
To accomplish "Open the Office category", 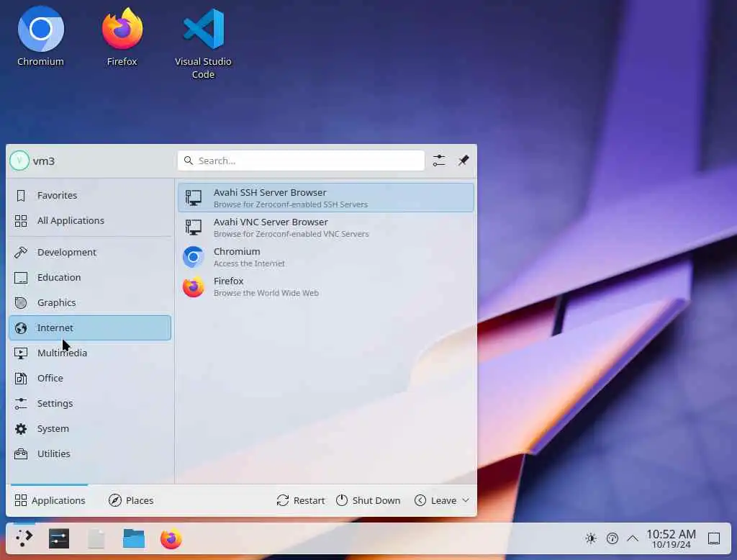I will (x=90, y=378).
